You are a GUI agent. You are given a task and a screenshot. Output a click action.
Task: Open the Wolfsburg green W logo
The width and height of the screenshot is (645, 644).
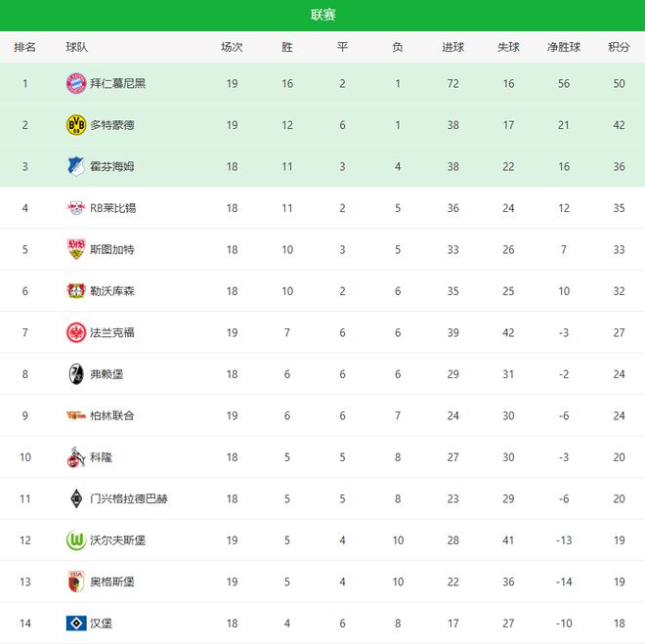(x=76, y=540)
